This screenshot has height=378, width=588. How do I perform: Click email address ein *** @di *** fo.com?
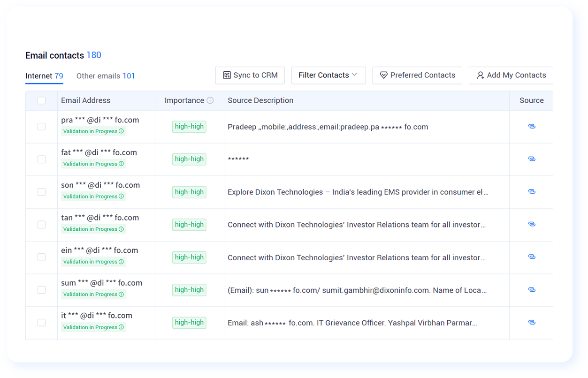99,250
